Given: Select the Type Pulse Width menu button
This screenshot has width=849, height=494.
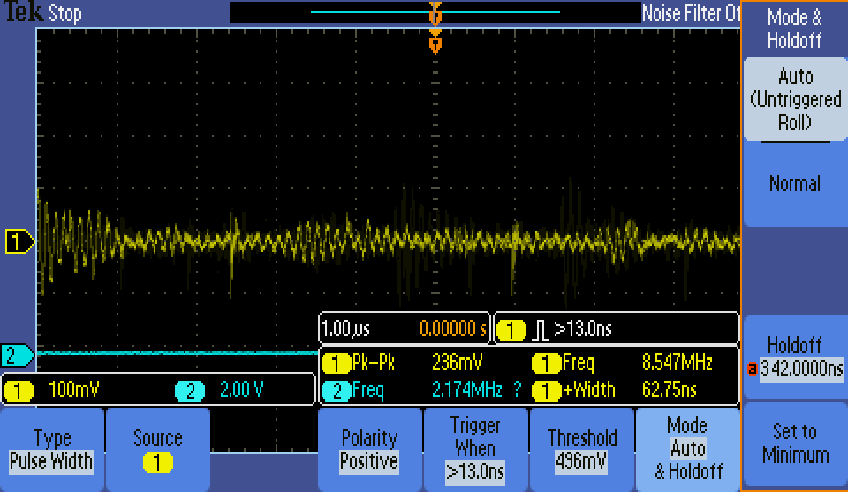Looking at the screenshot, I should coord(52,449).
